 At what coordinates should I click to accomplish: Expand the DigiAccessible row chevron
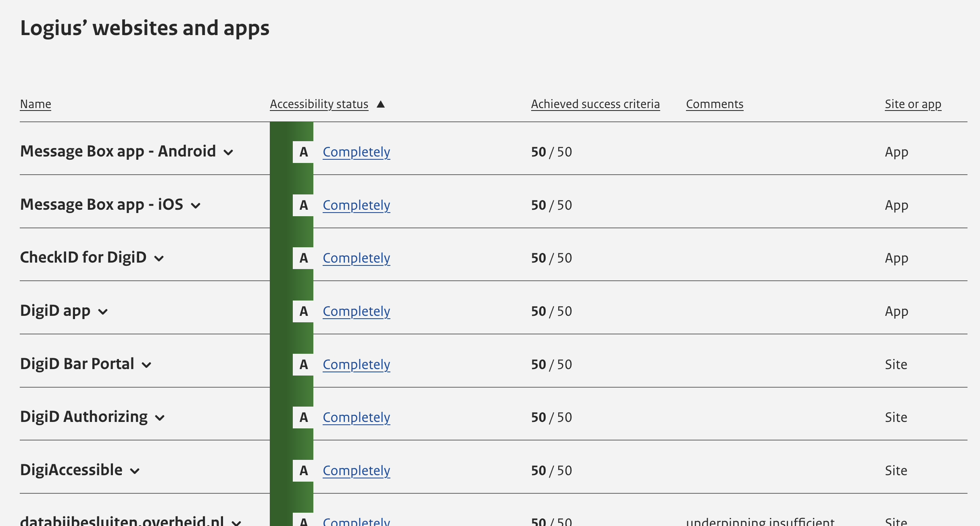[x=135, y=471]
